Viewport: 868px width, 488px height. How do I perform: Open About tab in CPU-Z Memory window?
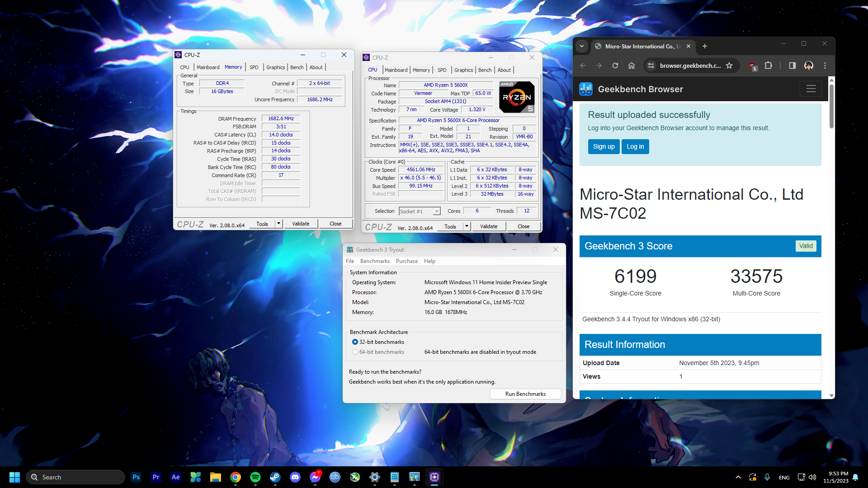click(316, 67)
